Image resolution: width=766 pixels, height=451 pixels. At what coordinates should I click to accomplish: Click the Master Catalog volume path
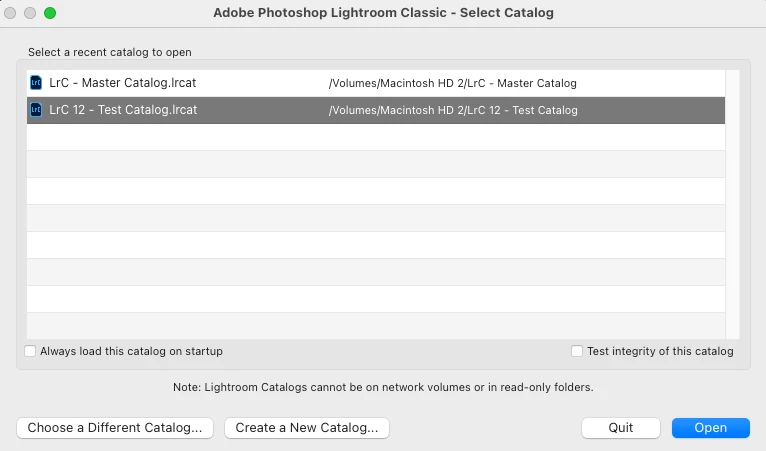452,83
